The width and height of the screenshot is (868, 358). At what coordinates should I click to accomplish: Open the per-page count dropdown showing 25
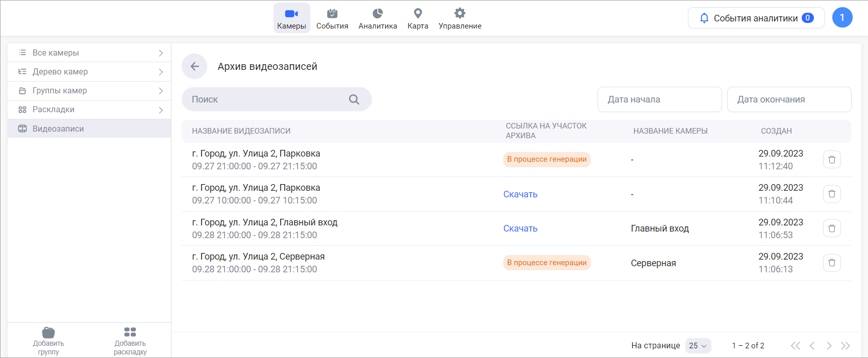pyautogui.click(x=698, y=346)
